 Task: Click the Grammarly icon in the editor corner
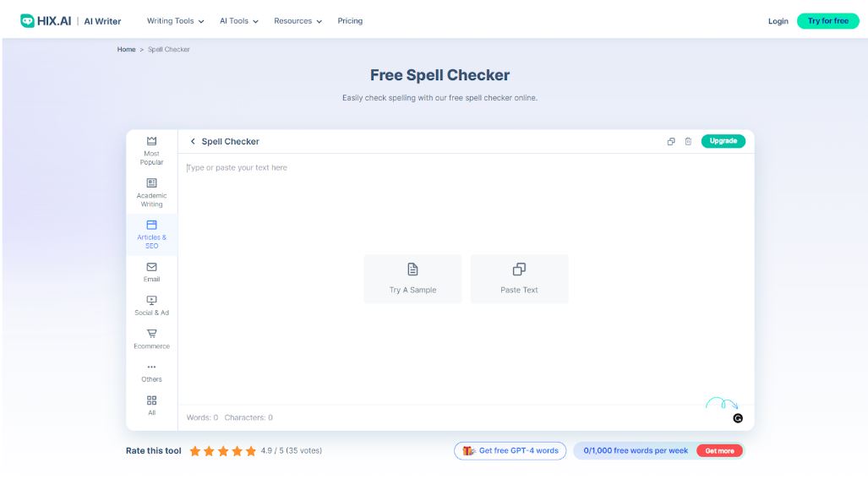tap(738, 417)
